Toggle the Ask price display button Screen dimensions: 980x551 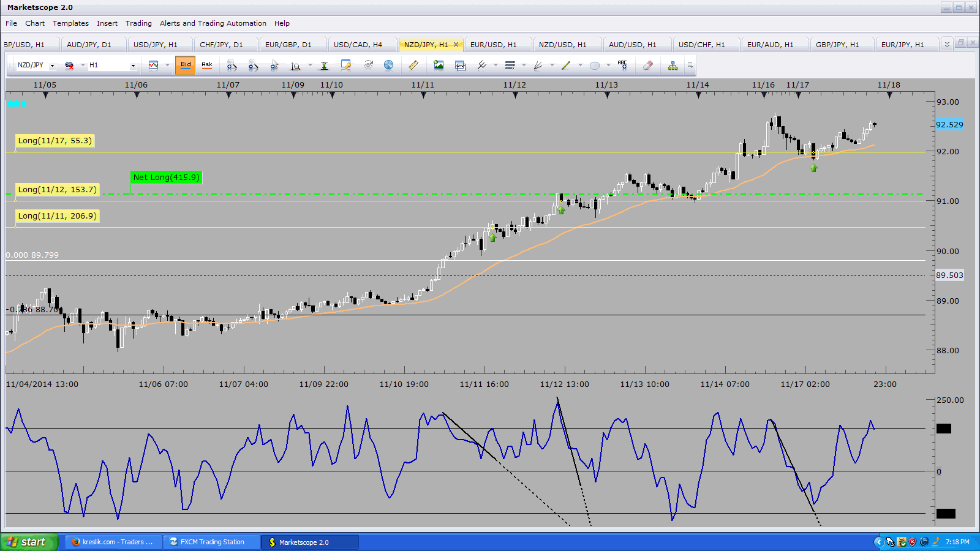click(x=207, y=65)
